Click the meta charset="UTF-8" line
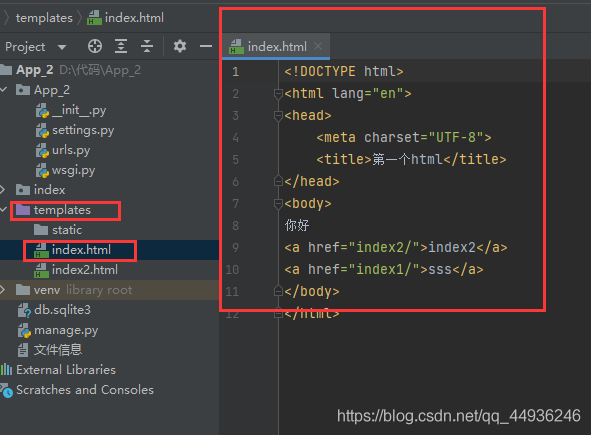Screen dimensions: 591x435 [x=404, y=137]
